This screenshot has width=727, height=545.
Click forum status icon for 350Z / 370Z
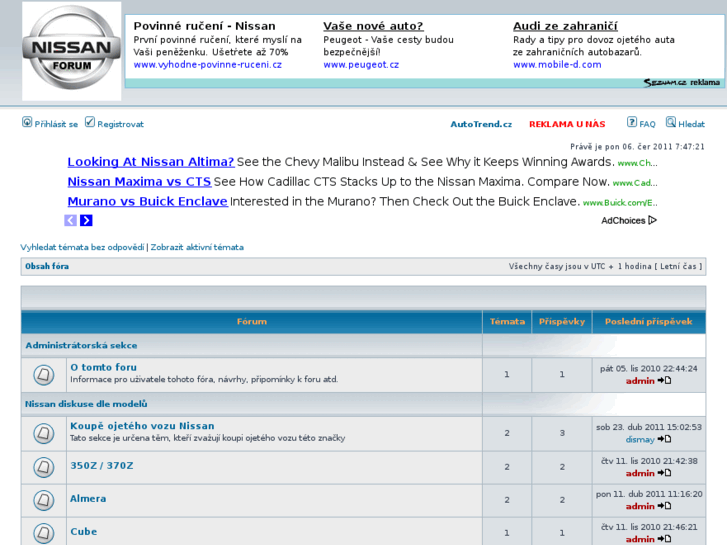(x=44, y=467)
